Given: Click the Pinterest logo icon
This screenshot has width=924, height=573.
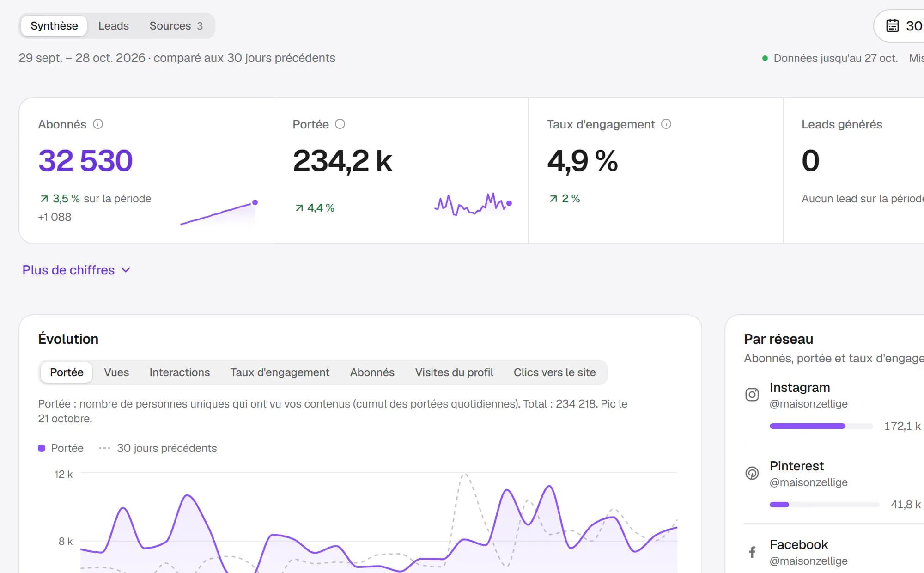Looking at the screenshot, I should pos(752,473).
